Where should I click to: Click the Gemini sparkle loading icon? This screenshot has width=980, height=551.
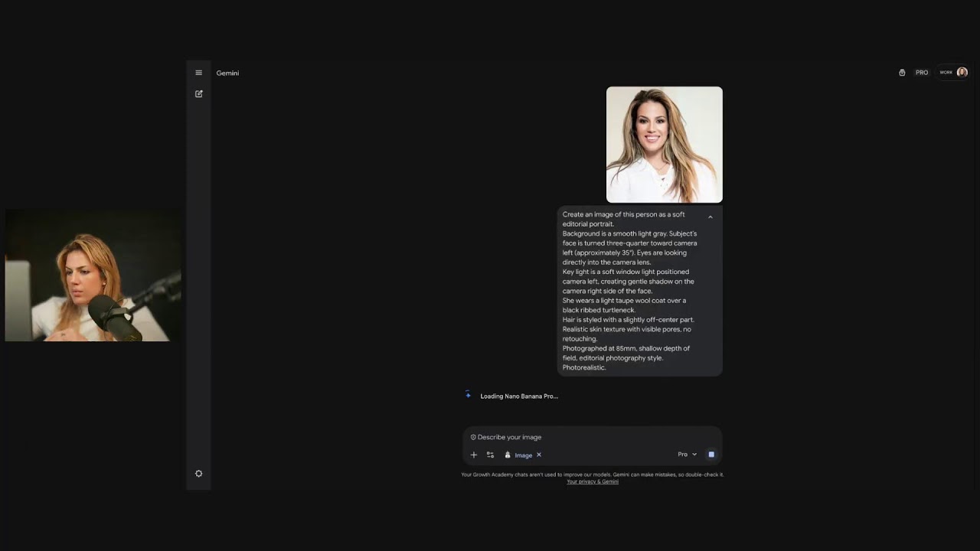(468, 395)
